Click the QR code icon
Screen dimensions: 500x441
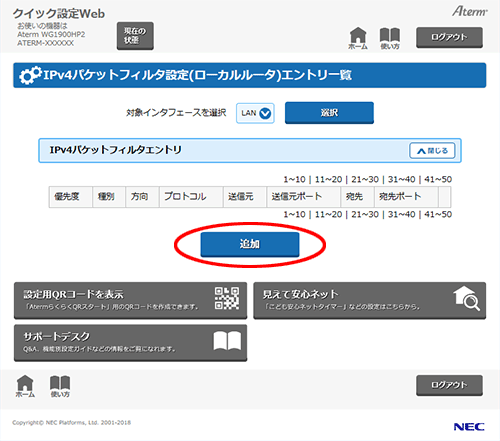pyautogui.click(x=227, y=298)
